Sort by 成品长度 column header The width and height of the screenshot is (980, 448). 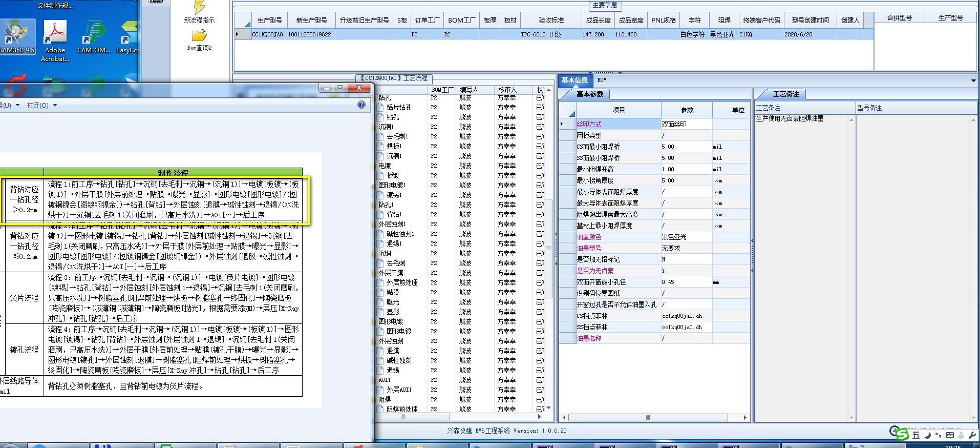[x=598, y=20]
